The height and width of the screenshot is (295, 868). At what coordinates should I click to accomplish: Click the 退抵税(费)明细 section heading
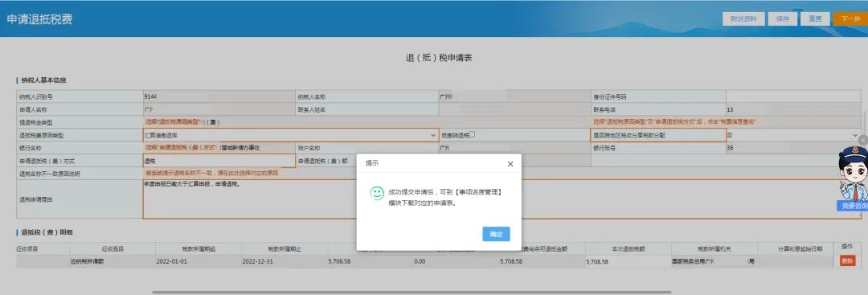point(47,232)
